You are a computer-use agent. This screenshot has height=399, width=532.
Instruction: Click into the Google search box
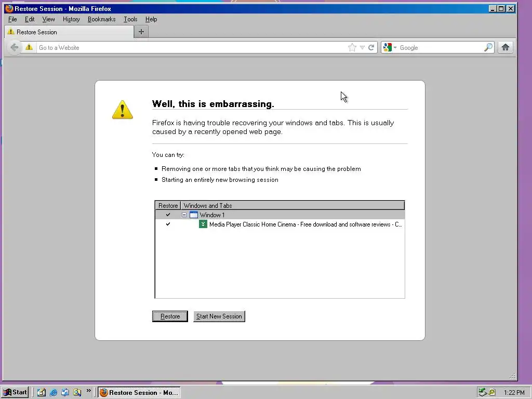[441, 47]
